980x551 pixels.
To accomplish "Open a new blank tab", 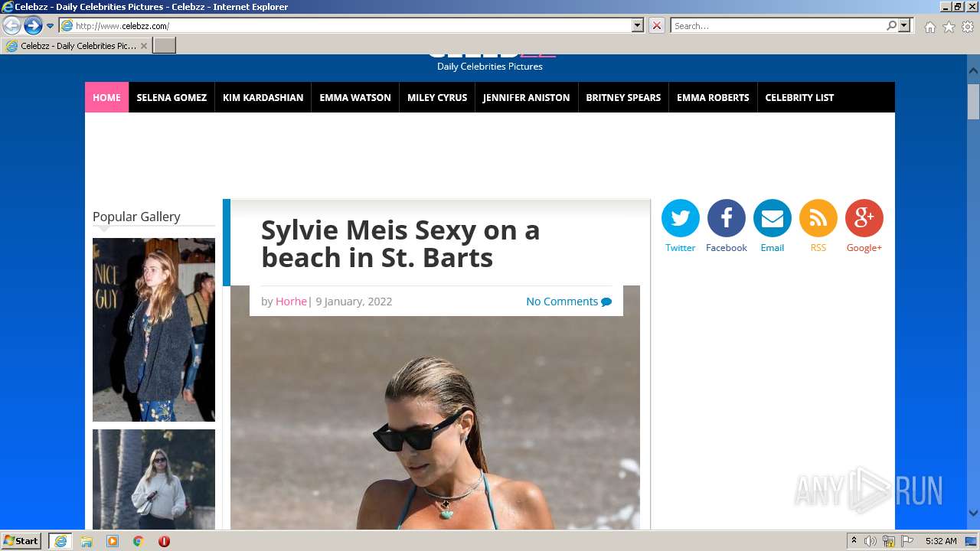I will click(165, 46).
